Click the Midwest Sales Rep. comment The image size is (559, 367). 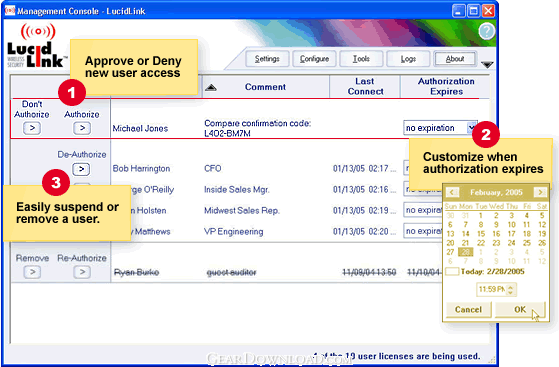[242, 211]
